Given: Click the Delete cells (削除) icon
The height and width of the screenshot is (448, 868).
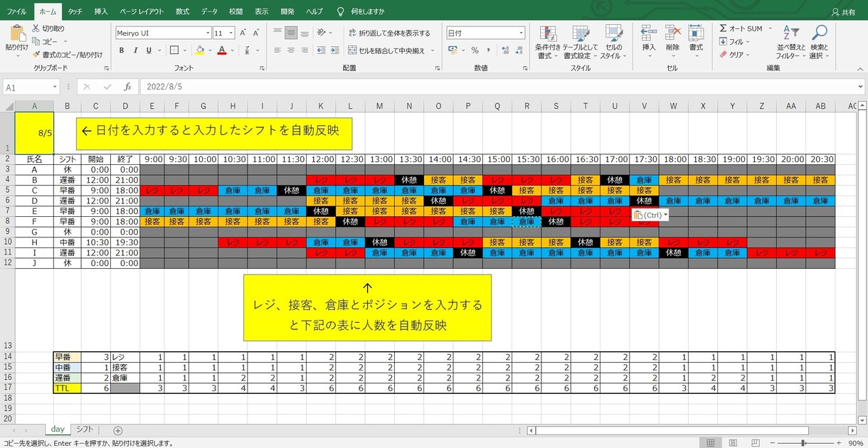Looking at the screenshot, I should [672, 33].
